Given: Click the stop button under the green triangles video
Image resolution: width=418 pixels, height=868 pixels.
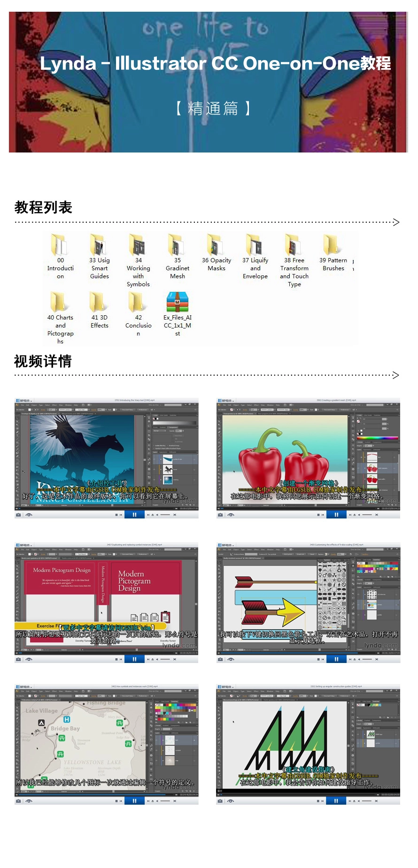Looking at the screenshot, I should tap(318, 801).
